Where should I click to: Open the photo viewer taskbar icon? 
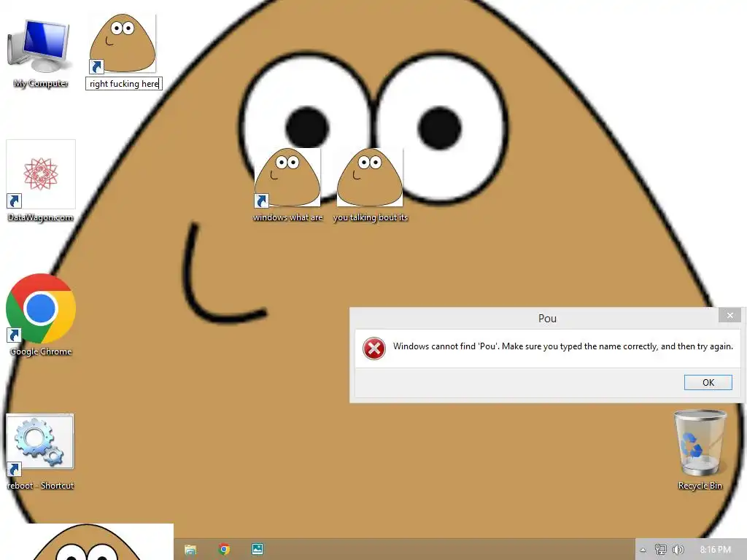click(258, 549)
